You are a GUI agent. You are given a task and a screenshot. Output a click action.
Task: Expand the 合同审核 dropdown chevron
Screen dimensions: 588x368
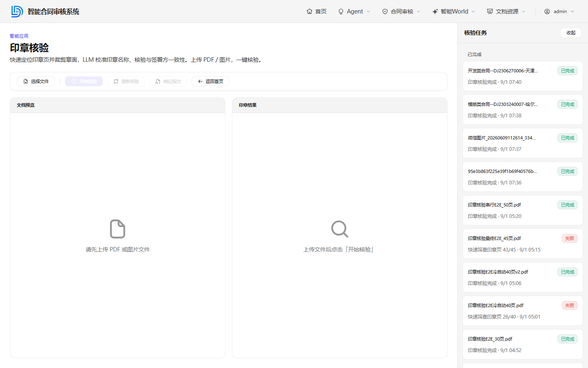[x=419, y=11]
